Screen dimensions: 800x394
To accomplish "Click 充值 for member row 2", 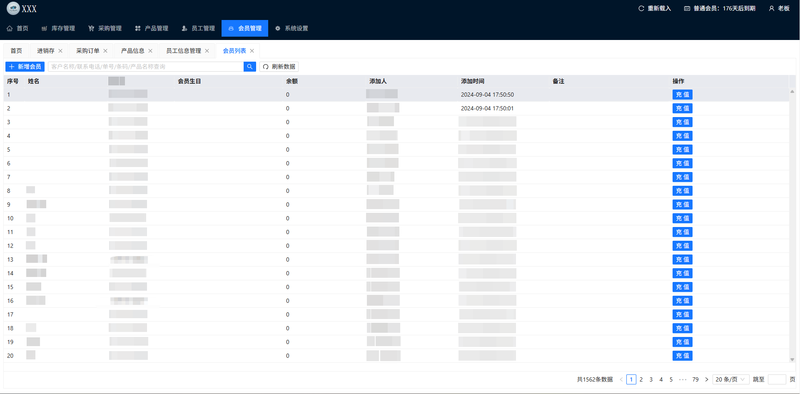I will (x=682, y=108).
